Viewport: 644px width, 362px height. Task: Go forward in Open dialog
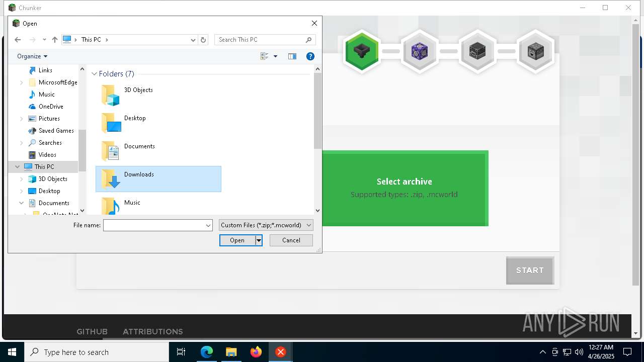32,40
